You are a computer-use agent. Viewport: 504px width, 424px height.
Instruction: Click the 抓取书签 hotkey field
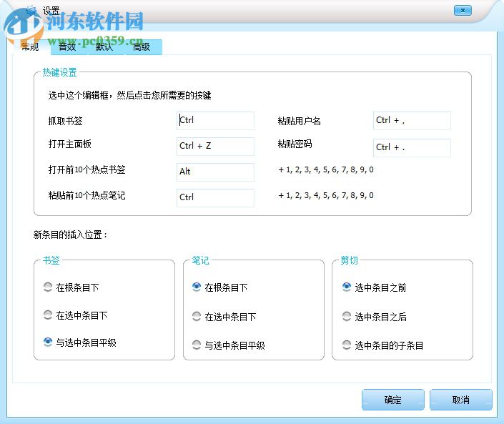pyautogui.click(x=215, y=121)
